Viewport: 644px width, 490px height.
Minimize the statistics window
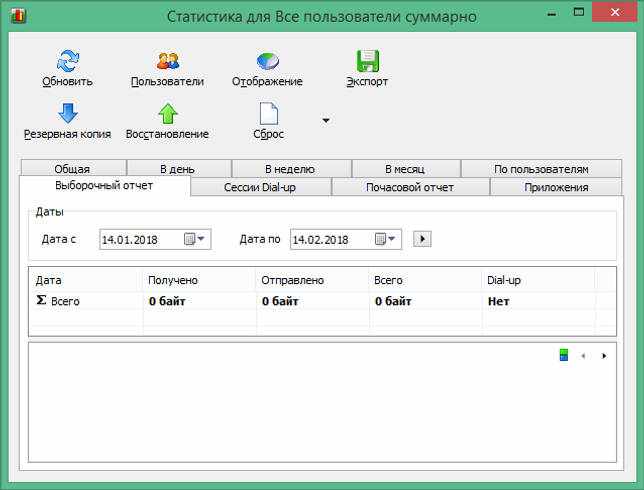pos(552,13)
